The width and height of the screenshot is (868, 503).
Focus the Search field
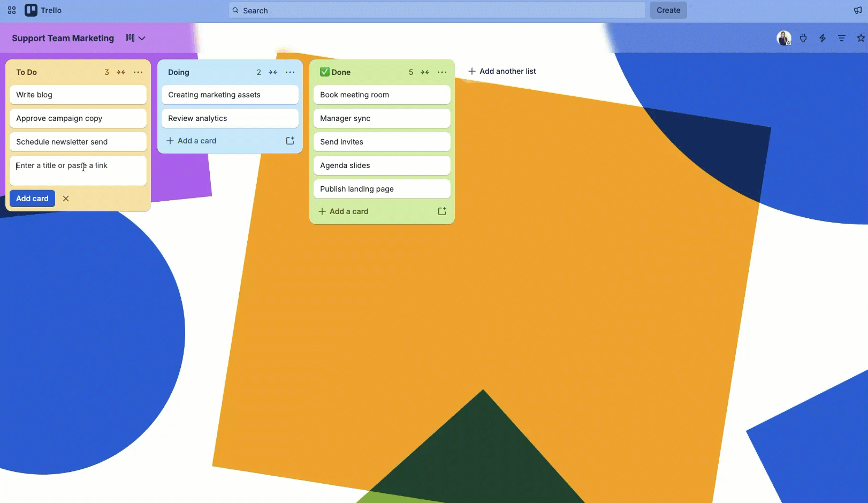(x=437, y=10)
